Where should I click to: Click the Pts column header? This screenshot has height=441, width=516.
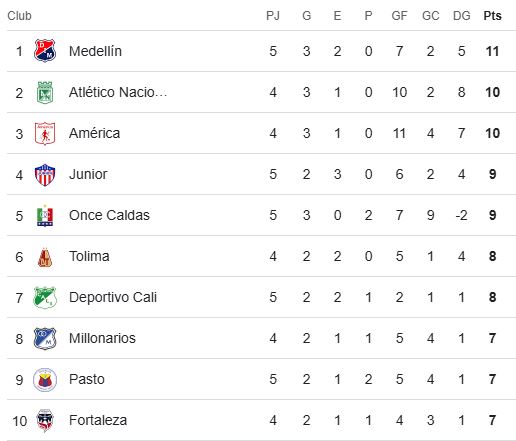pos(492,16)
